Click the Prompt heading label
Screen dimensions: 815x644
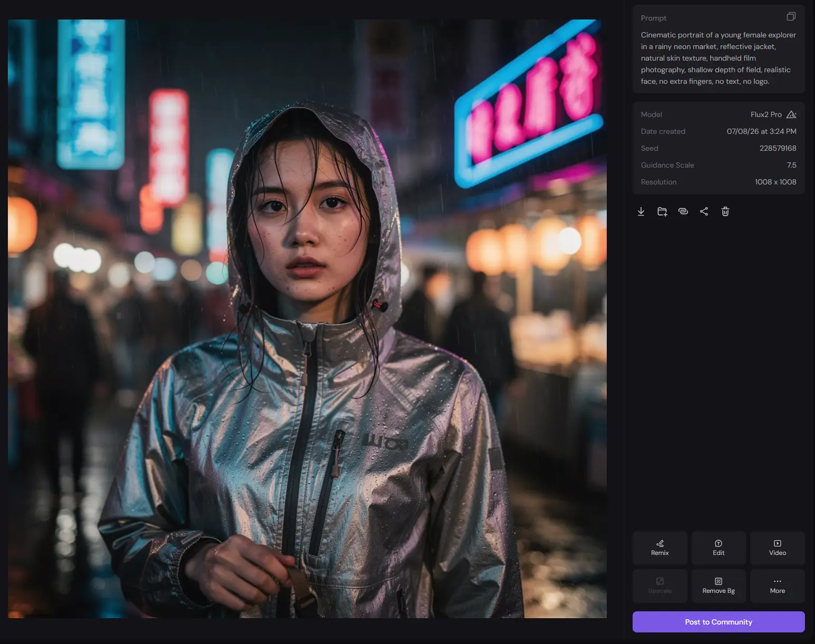tap(654, 18)
